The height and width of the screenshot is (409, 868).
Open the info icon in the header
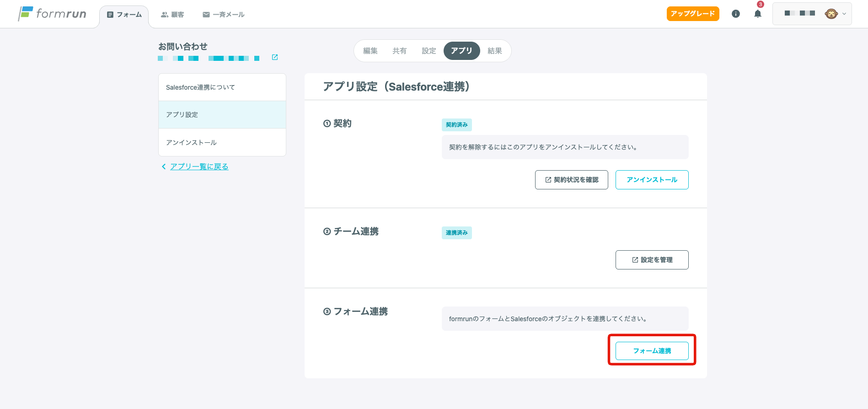(736, 14)
